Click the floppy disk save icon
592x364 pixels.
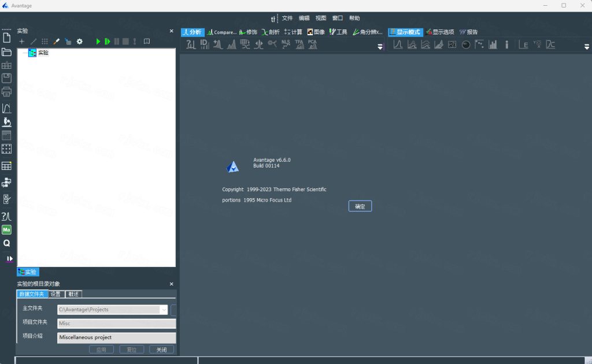click(6, 78)
